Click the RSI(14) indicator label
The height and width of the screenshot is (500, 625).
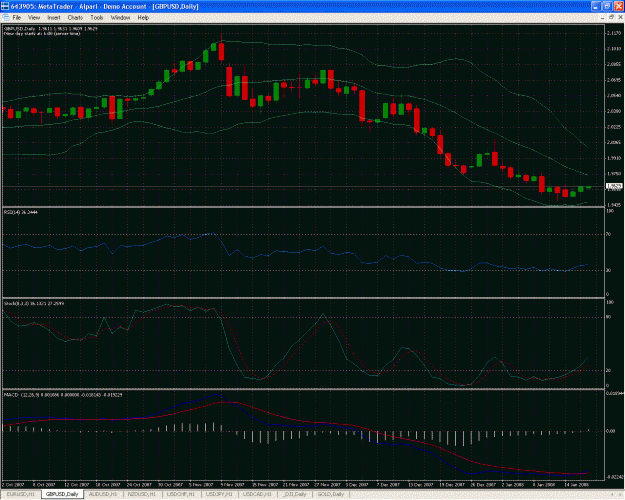point(21,212)
